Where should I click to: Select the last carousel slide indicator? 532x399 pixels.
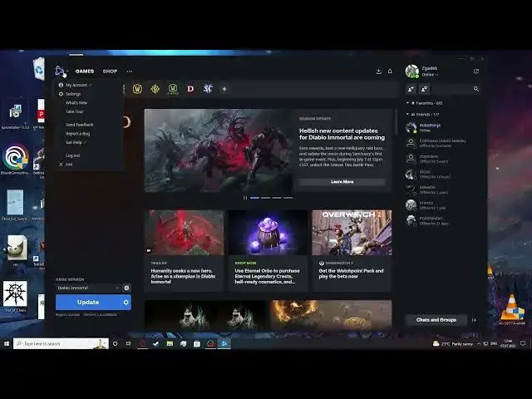pyautogui.click(x=288, y=198)
